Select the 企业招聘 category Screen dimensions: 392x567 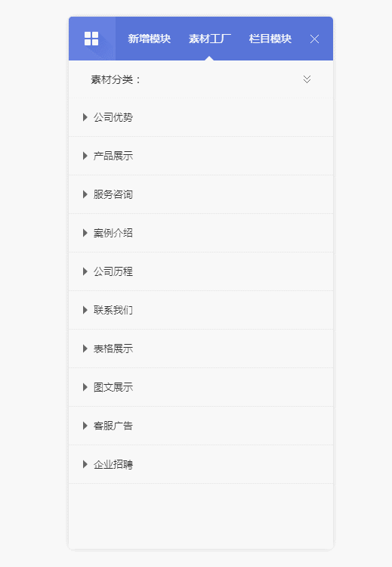[200, 464]
